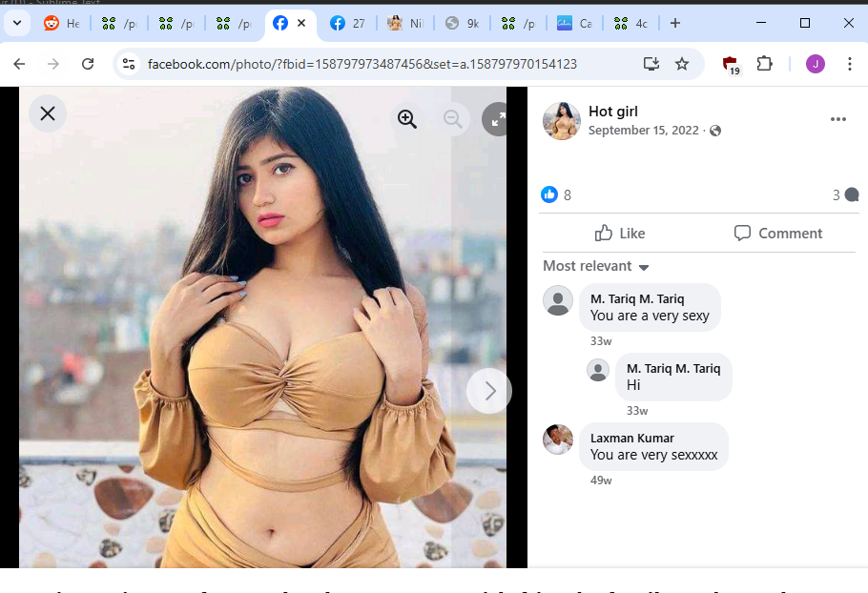This screenshot has width=868, height=593.
Task: Click Laxman Kumar's avatar
Action: [x=558, y=440]
